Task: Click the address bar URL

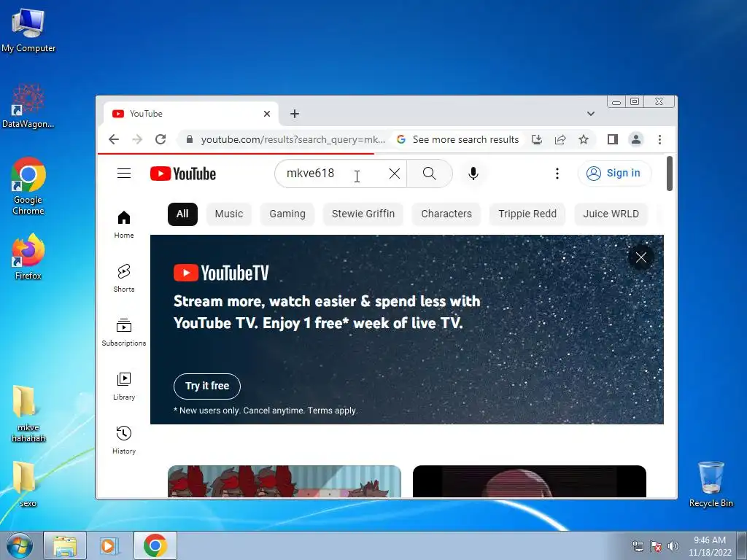Action: point(293,139)
